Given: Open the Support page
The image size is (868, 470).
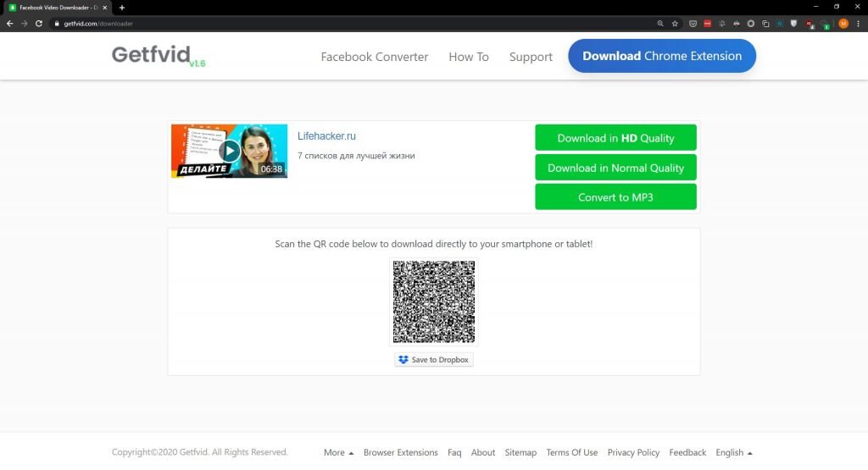Looking at the screenshot, I should [531, 57].
